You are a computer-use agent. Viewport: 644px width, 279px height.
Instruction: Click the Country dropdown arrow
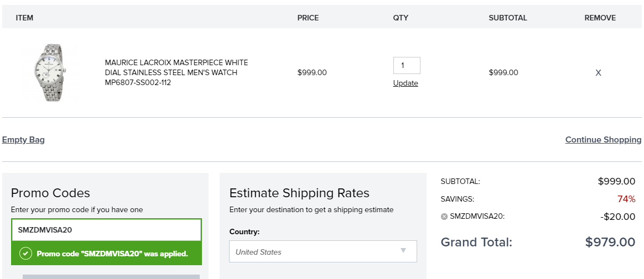pyautogui.click(x=403, y=250)
